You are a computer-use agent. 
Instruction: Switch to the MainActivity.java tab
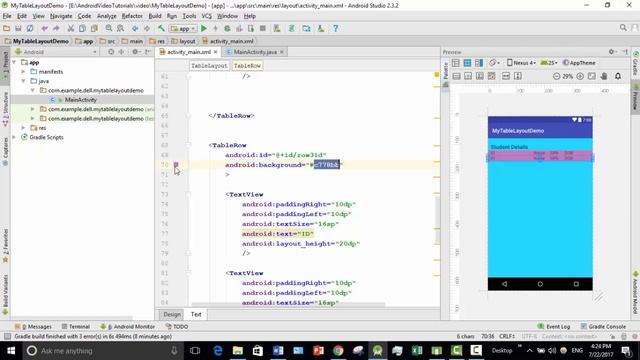[255, 52]
